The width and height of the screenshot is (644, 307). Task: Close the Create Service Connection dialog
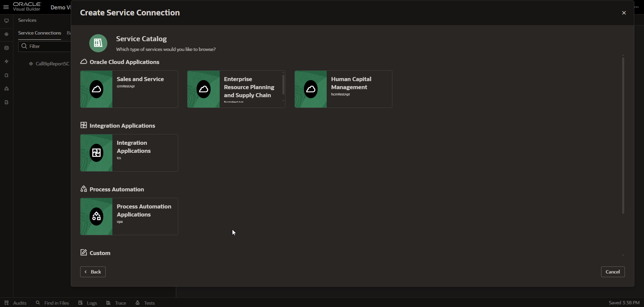[x=624, y=13]
